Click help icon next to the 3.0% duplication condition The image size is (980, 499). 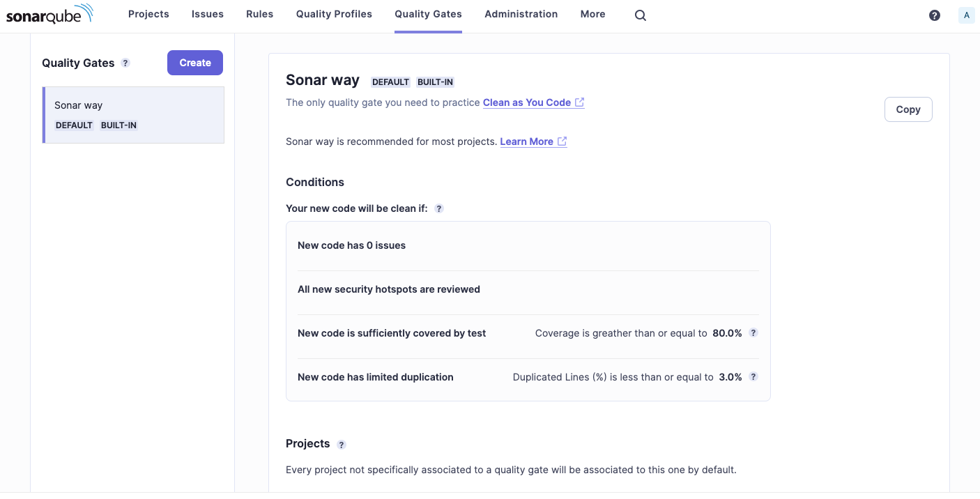point(753,376)
